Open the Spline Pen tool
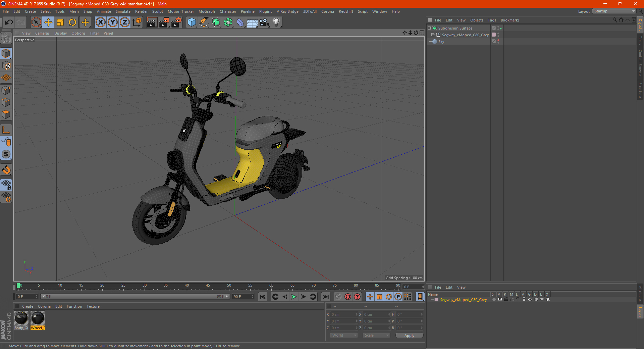The image size is (644, 349). (204, 22)
